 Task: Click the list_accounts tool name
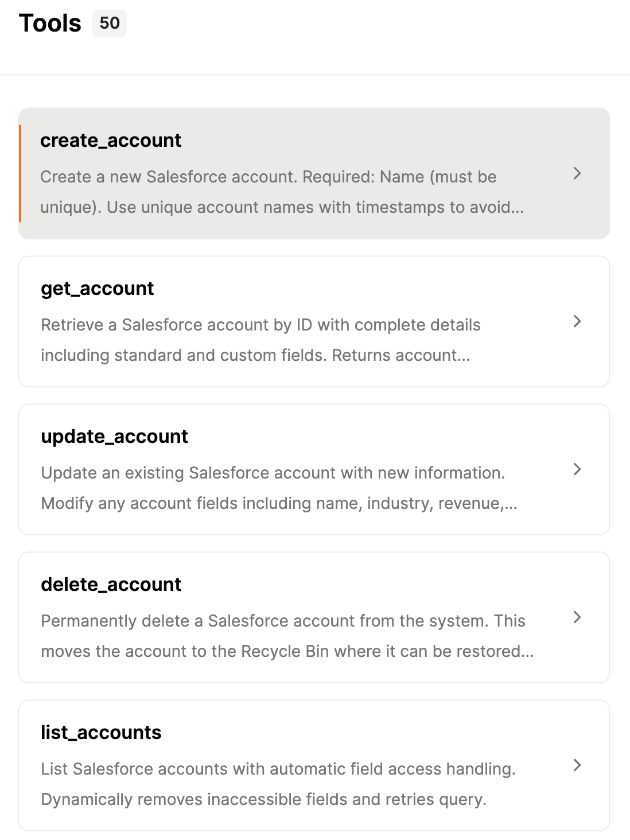tap(101, 733)
